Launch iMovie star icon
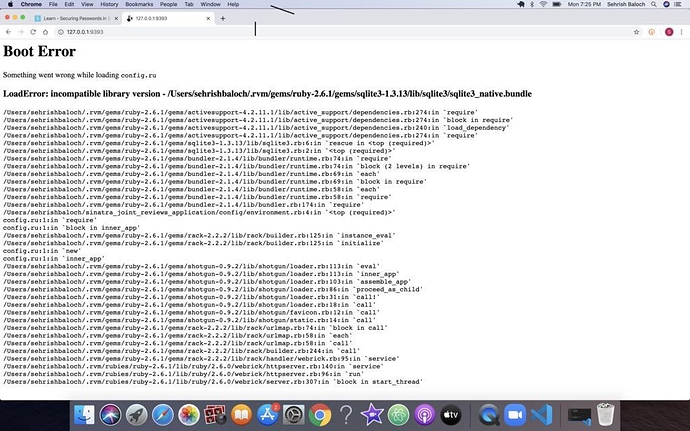This screenshot has width=690, height=431. coord(372,415)
